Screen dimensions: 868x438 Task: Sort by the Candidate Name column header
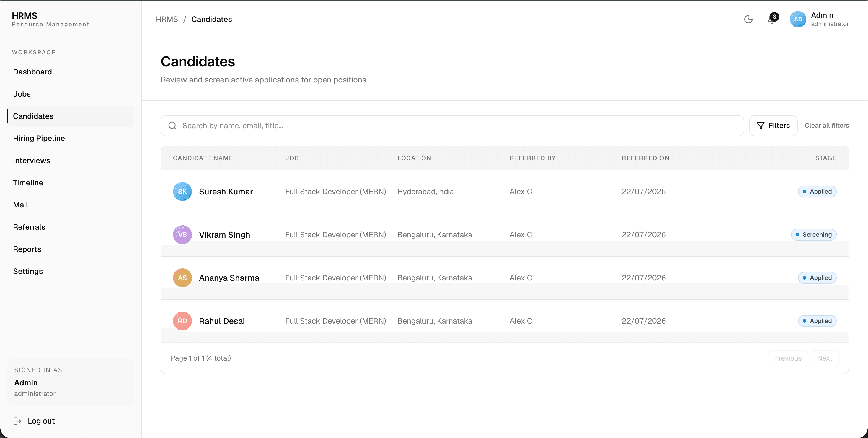[203, 158]
